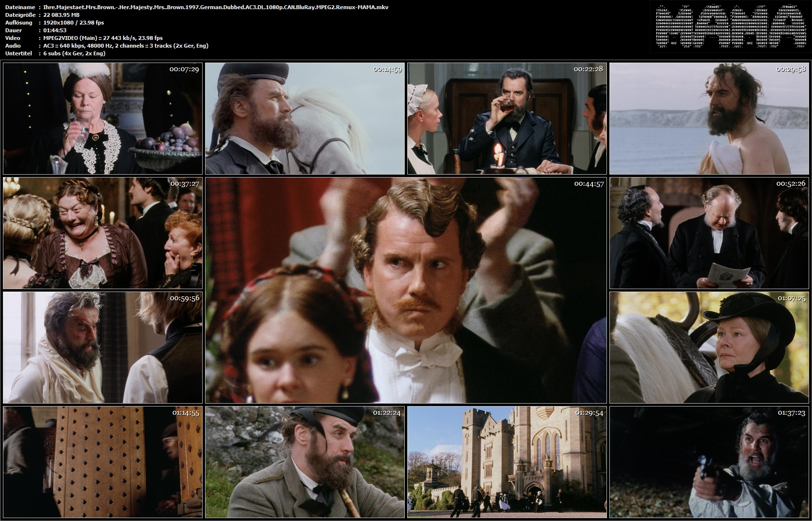Select the frame marked 01:22:24
The width and height of the screenshot is (812, 521).
(x=305, y=462)
